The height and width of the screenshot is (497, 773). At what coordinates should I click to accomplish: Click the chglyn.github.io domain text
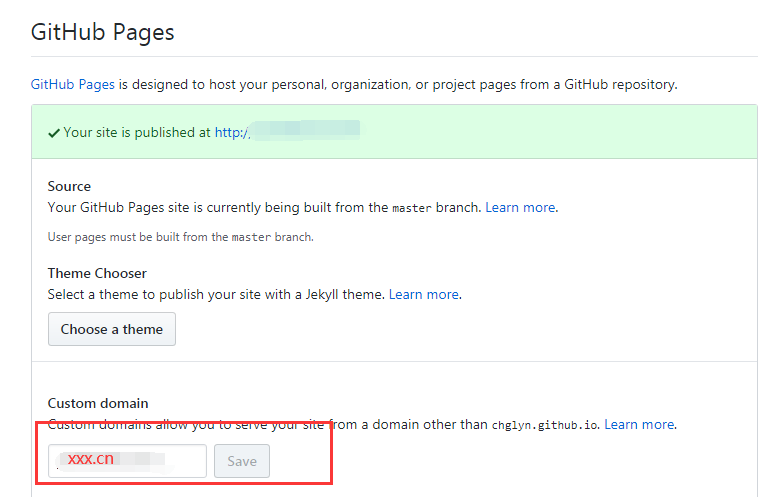[545, 425]
